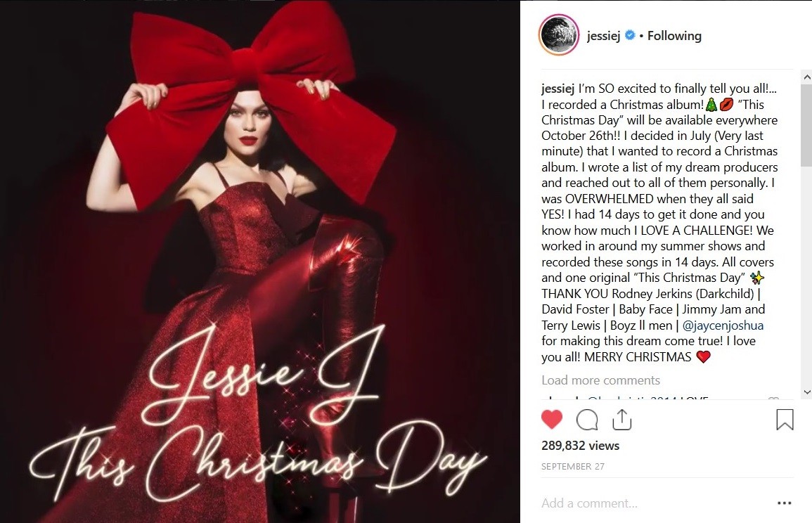Click the 289,832 views count
This screenshot has height=523, width=812.
click(580, 446)
